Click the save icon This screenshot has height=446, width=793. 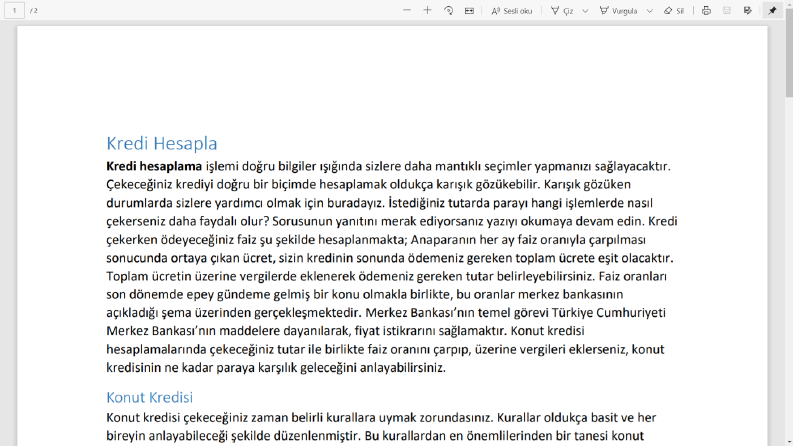point(727,10)
